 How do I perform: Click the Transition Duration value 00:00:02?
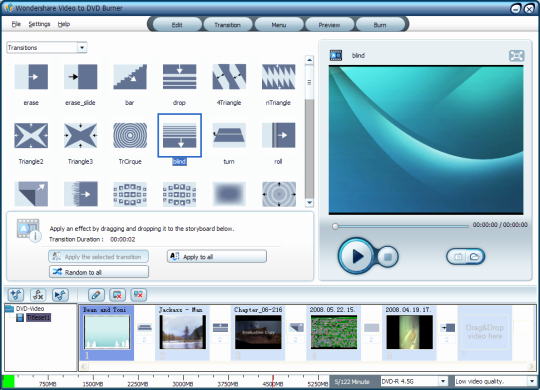[123, 239]
